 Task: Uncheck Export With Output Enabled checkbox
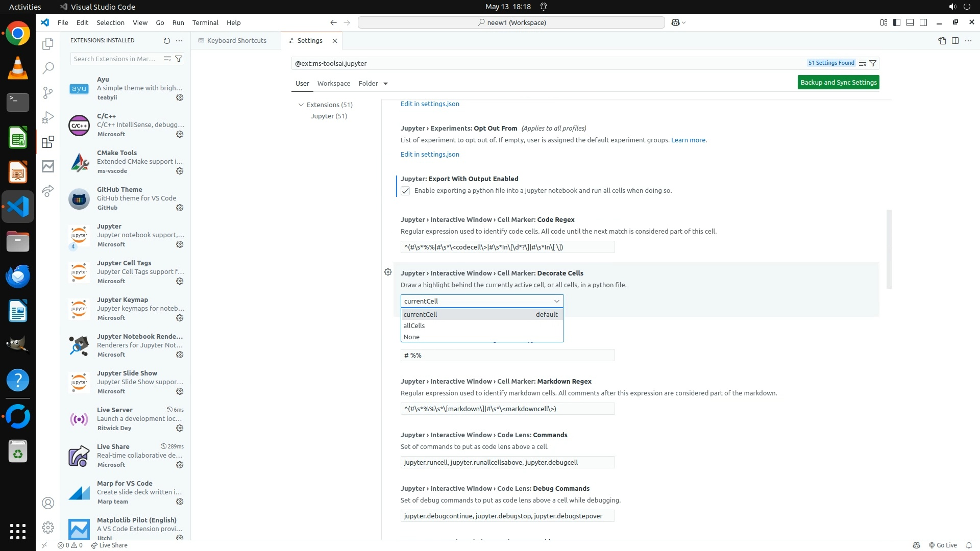405,191
